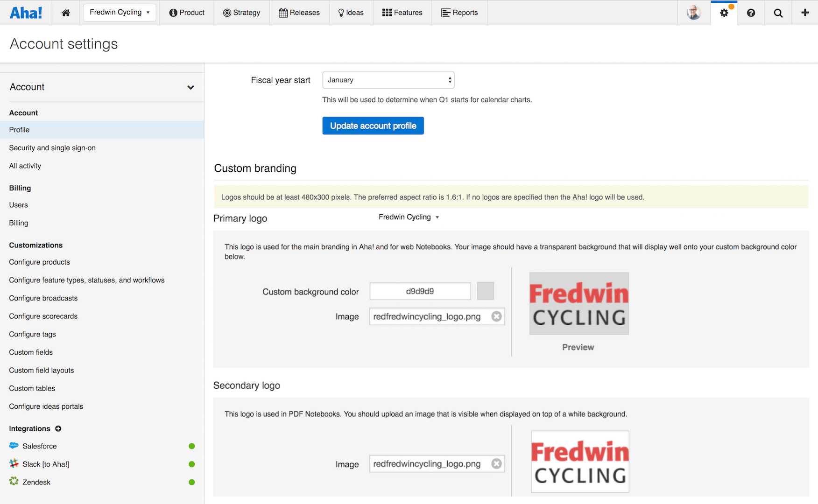This screenshot has width=818, height=504.
Task: Expand the Fredwin Cycling primary logo selector
Action: click(409, 217)
